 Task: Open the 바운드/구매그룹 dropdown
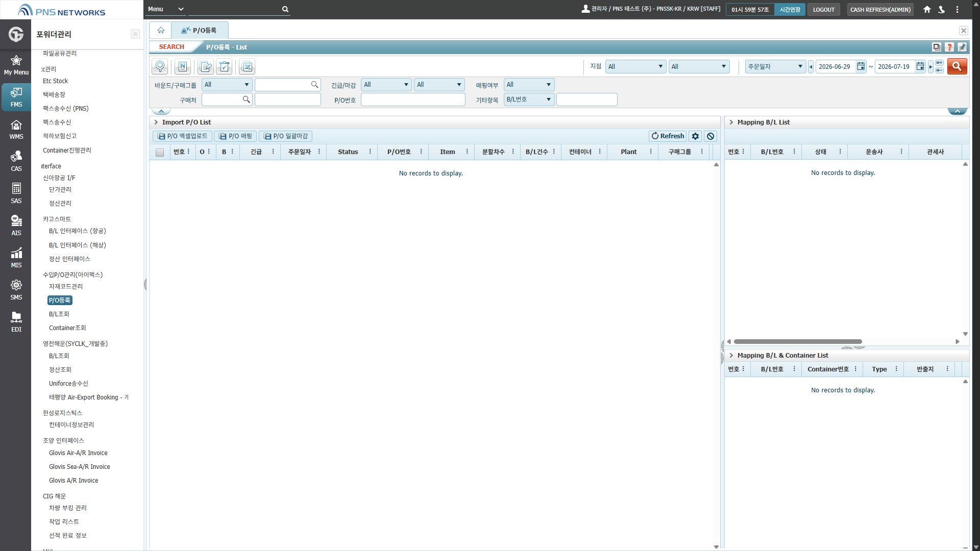tap(227, 85)
